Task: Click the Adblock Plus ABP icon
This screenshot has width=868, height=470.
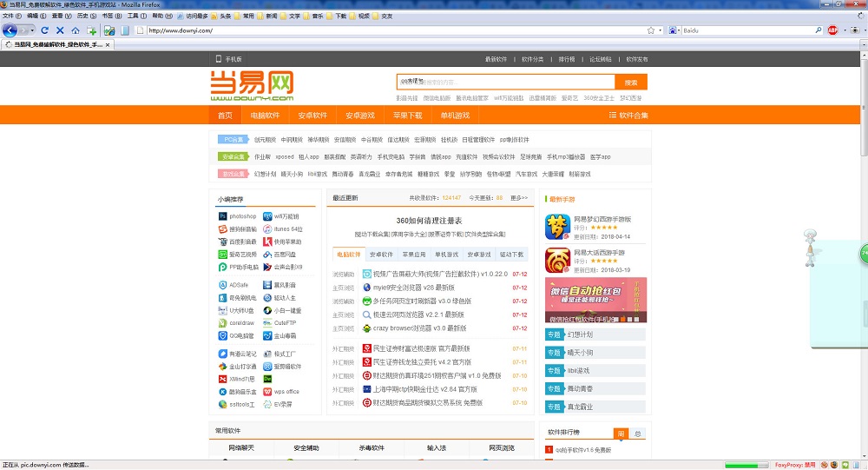Action: [832, 30]
